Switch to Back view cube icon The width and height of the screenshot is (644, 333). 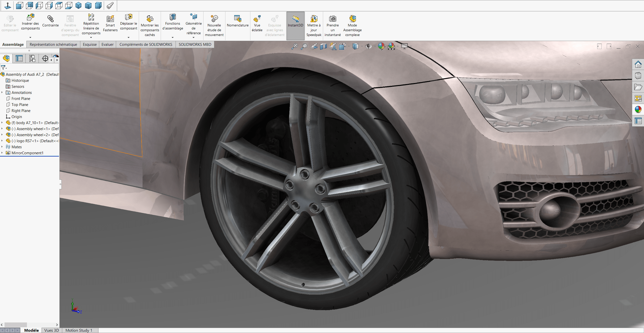(x=29, y=5)
